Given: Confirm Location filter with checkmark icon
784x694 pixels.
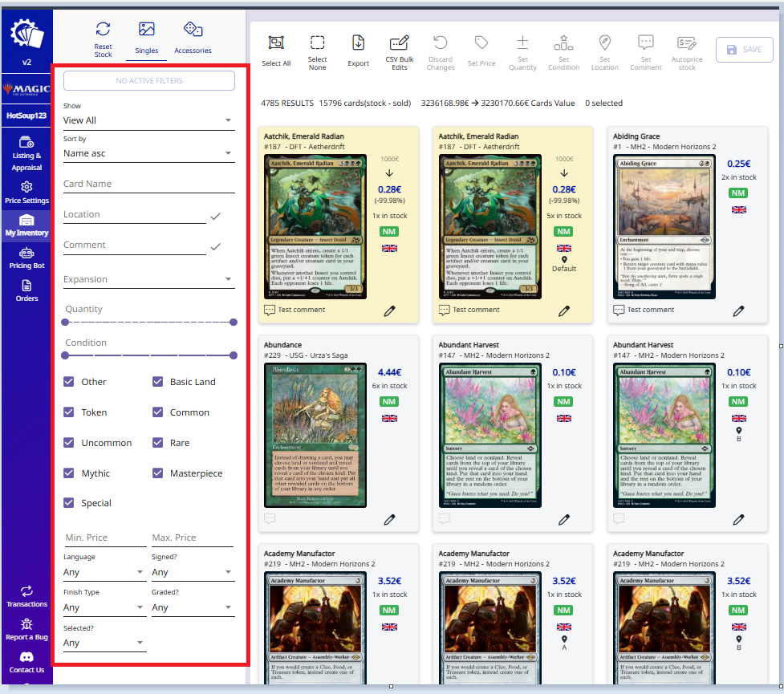Looking at the screenshot, I should pyautogui.click(x=216, y=217).
